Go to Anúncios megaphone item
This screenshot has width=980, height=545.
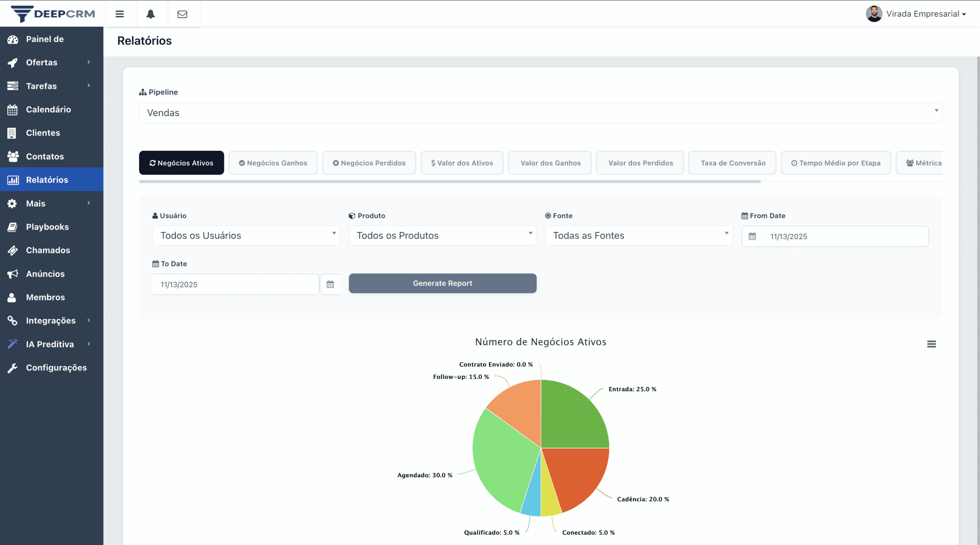click(x=45, y=274)
